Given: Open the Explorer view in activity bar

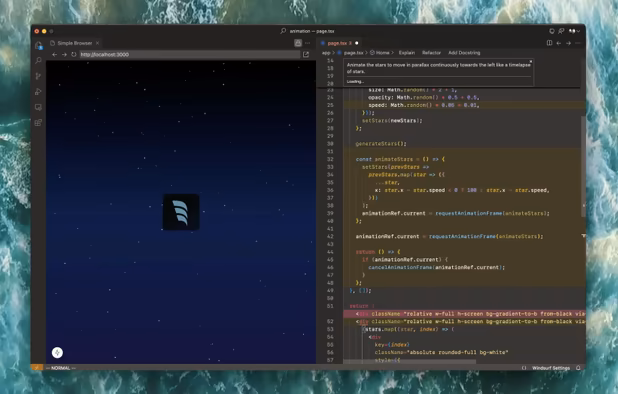Looking at the screenshot, I should [38, 45].
